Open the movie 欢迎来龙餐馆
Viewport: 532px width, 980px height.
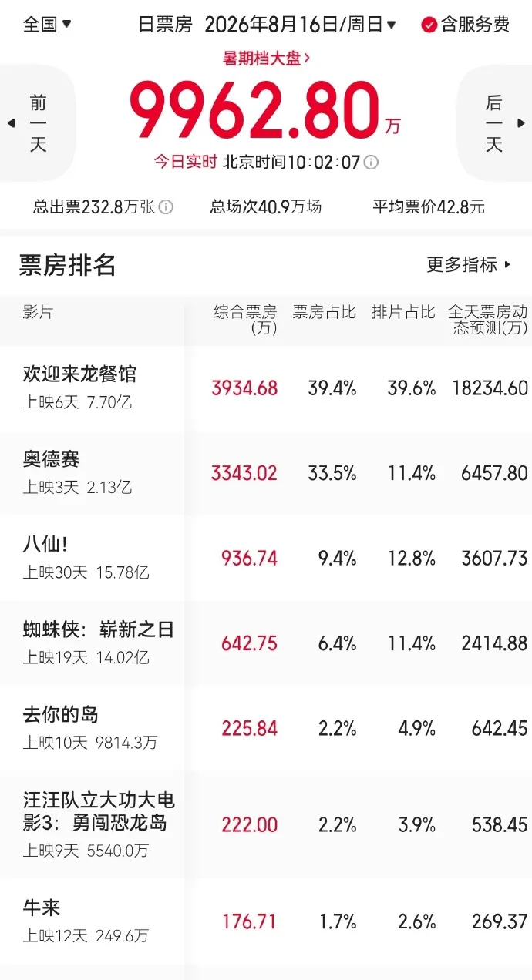pyautogui.click(x=266, y=388)
